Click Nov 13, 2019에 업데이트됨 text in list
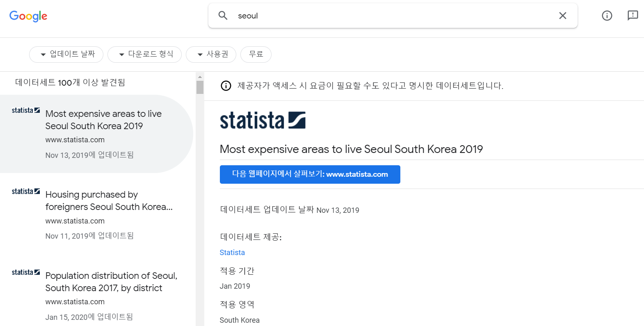 click(89, 155)
